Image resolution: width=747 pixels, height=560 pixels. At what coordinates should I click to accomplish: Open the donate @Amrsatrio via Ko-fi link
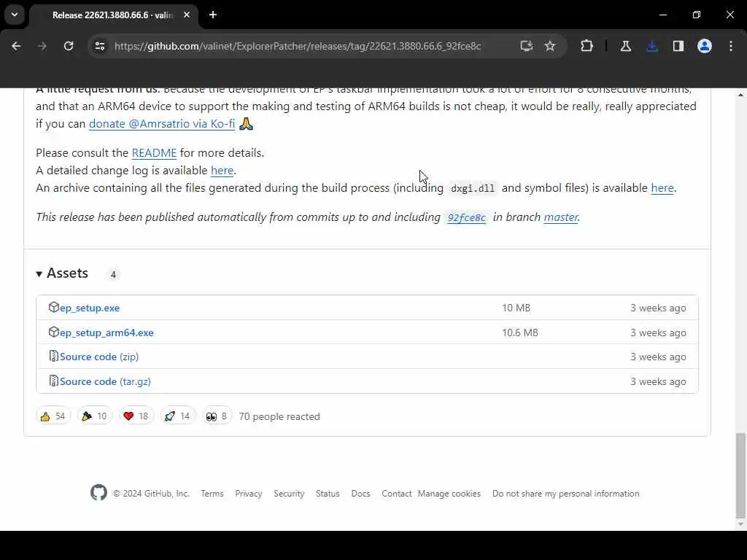(x=162, y=124)
